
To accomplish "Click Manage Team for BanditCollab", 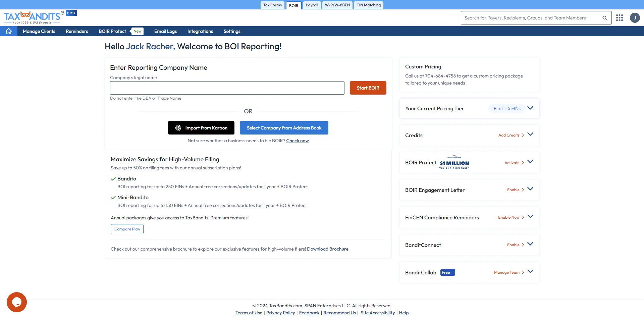I will pyautogui.click(x=509, y=272).
